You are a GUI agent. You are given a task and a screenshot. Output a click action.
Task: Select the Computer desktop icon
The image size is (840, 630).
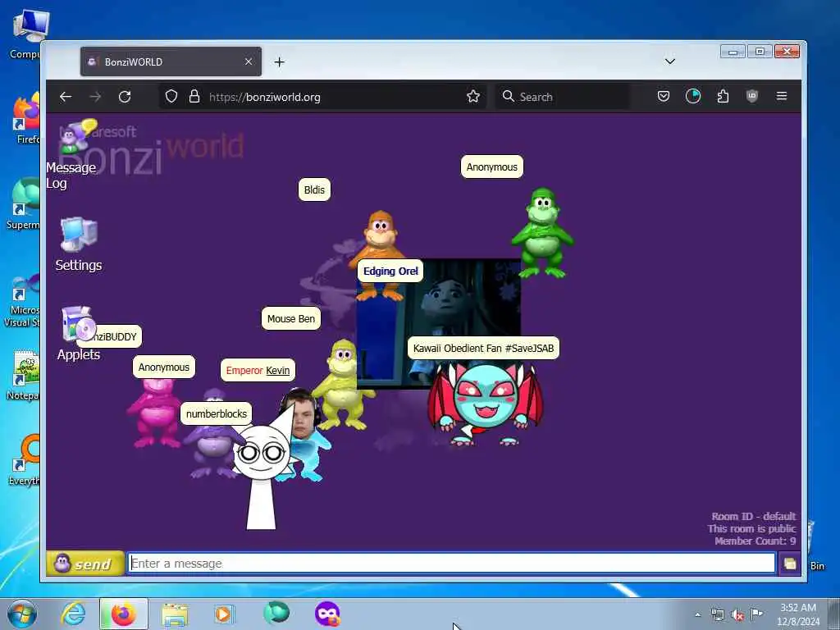tap(25, 34)
